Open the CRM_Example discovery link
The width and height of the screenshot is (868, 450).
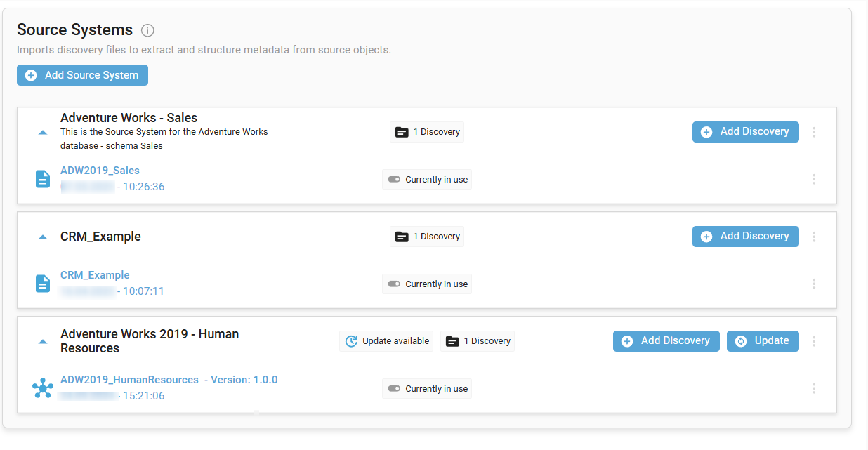pos(95,275)
